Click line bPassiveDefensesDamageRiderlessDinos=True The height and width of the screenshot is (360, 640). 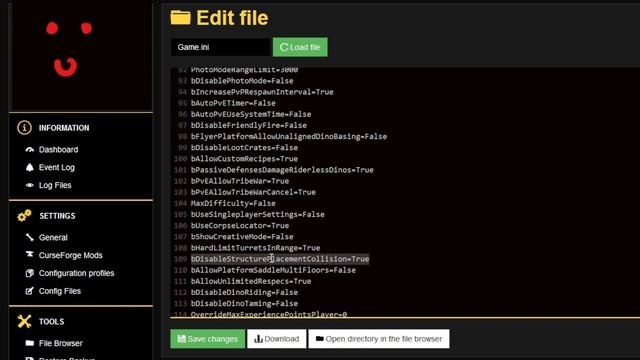(x=282, y=170)
